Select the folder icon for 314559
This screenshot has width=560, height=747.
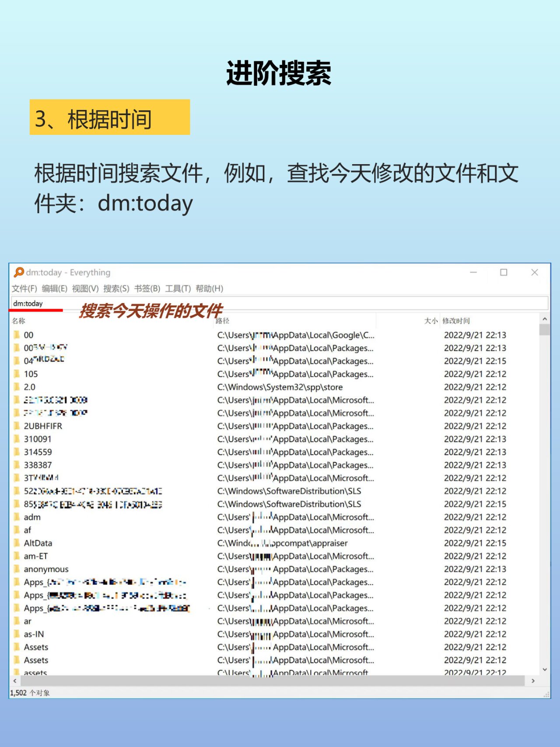click(x=17, y=452)
